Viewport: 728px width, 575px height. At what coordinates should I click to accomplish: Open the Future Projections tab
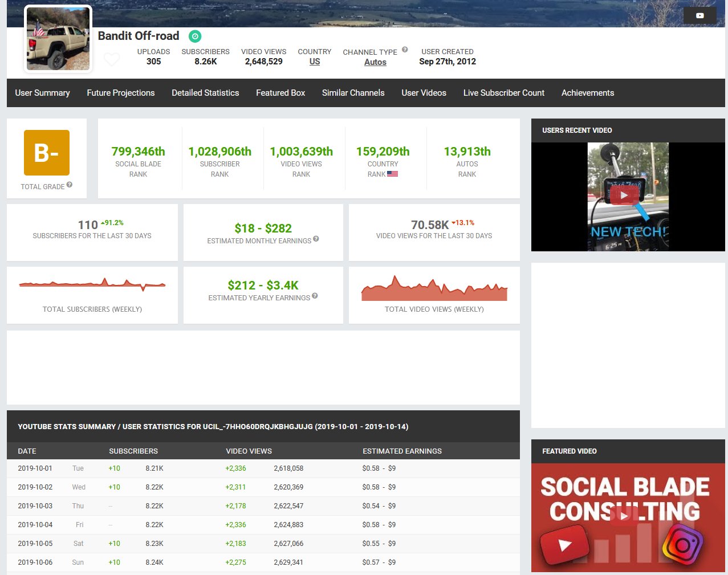[x=121, y=93]
